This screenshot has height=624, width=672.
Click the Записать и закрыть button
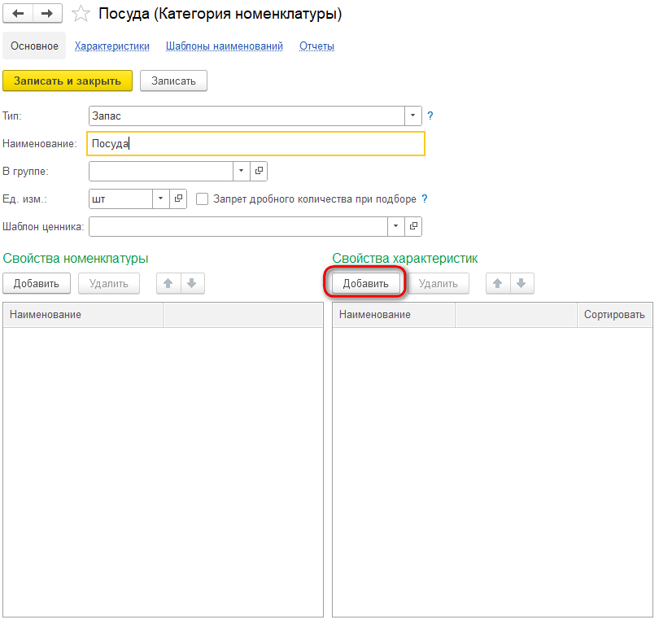[x=68, y=81]
